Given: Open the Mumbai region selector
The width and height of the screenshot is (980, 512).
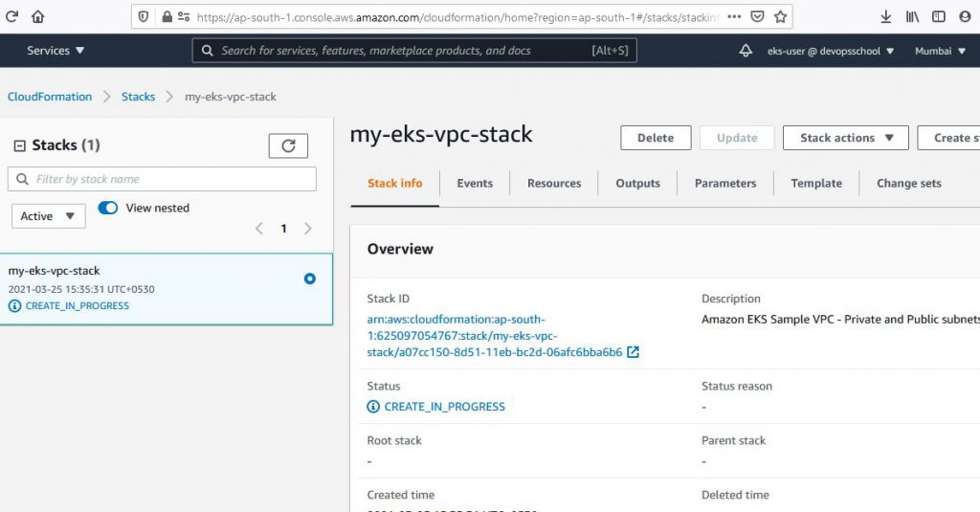Looking at the screenshot, I should (939, 51).
